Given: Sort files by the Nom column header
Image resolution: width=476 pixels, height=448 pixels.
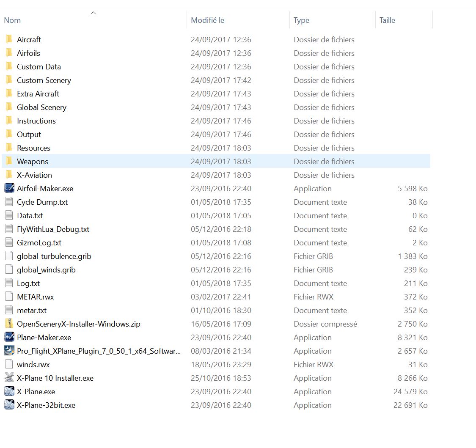Looking at the screenshot, I should 12,20.
